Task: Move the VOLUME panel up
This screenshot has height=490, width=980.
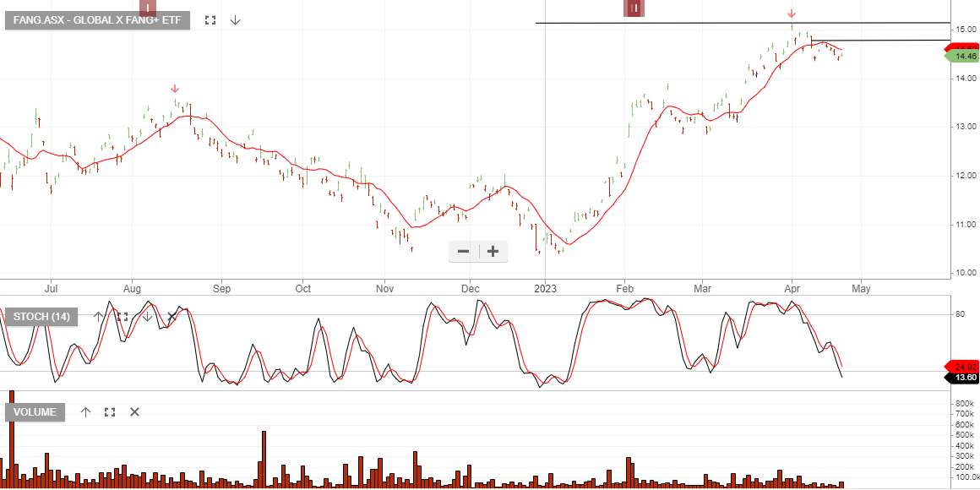Action: coord(85,412)
